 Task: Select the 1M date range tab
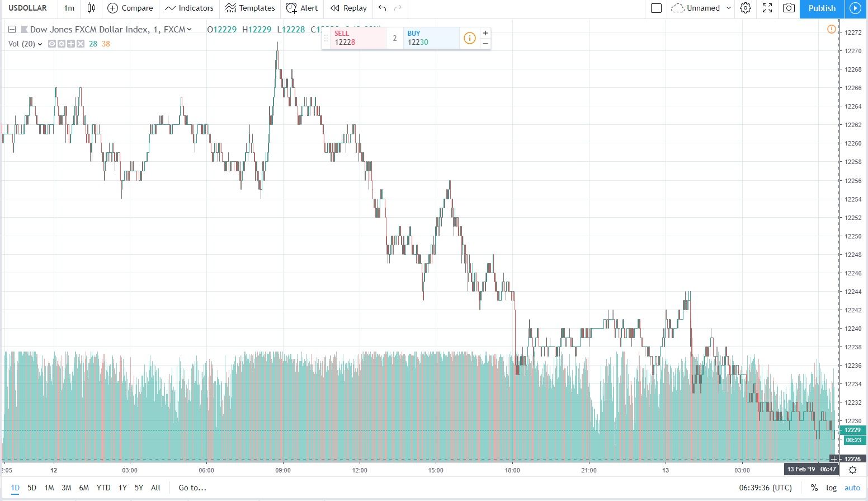pos(49,488)
